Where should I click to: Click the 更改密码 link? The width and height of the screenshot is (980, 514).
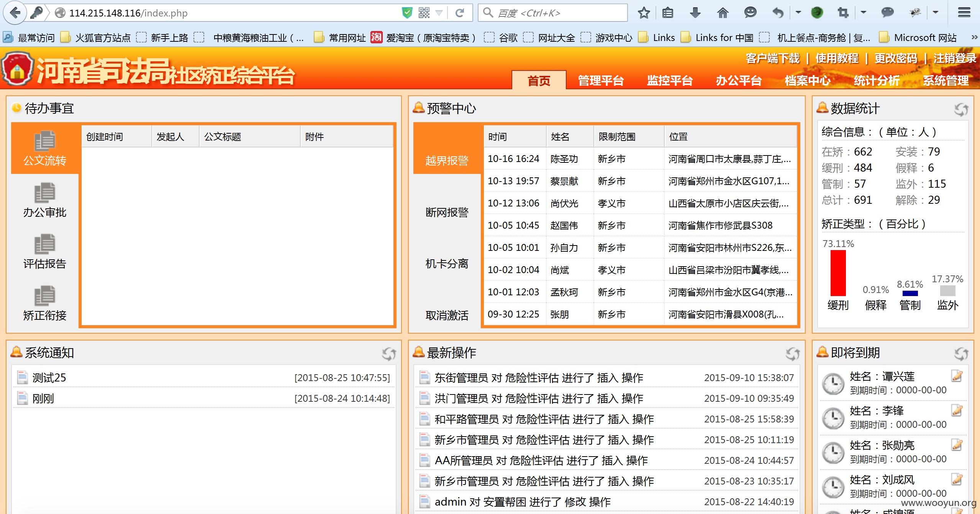tap(896, 58)
